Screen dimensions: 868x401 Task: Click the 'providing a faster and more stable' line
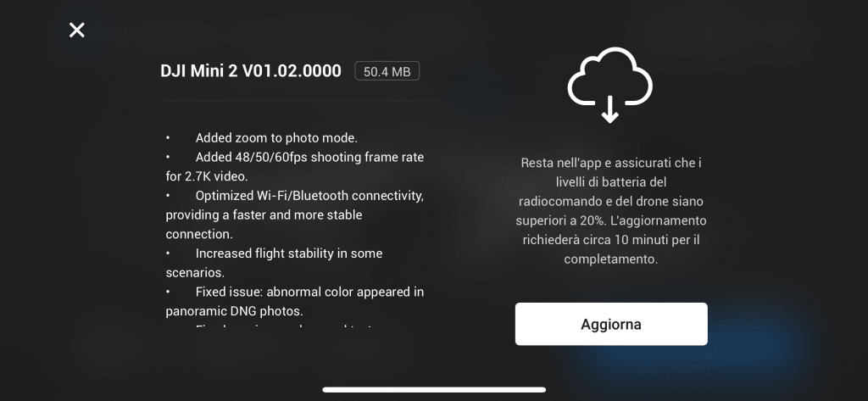coord(264,214)
